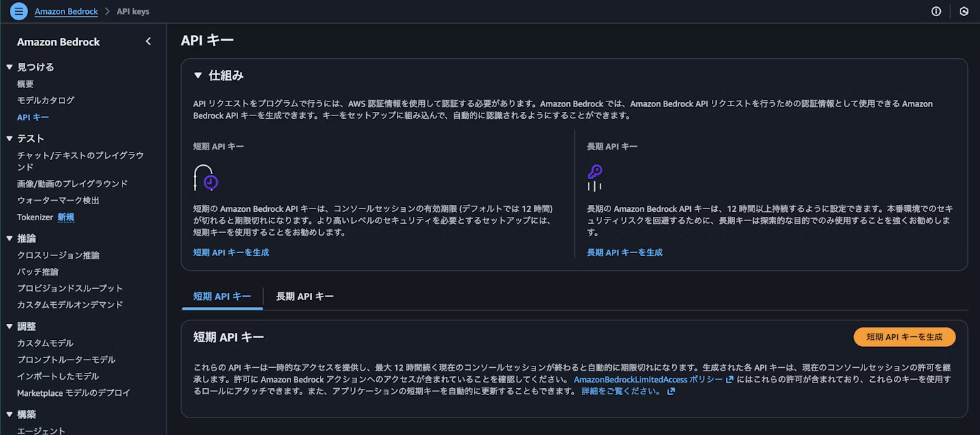Click the orange 短期 API キーを生成 button
The height and width of the screenshot is (435, 980).
coord(904,336)
